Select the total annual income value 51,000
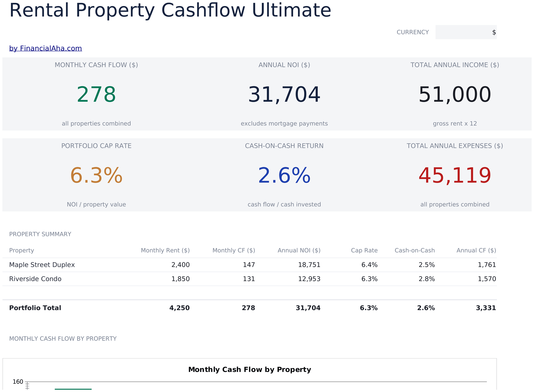 tap(455, 95)
